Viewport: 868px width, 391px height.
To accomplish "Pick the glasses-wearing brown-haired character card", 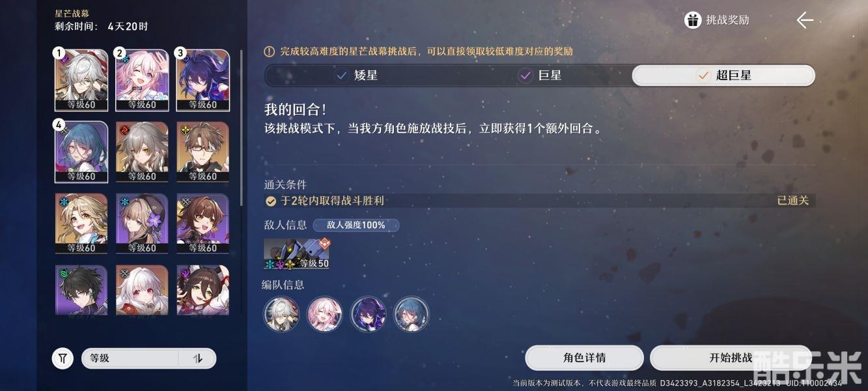I will [x=203, y=152].
